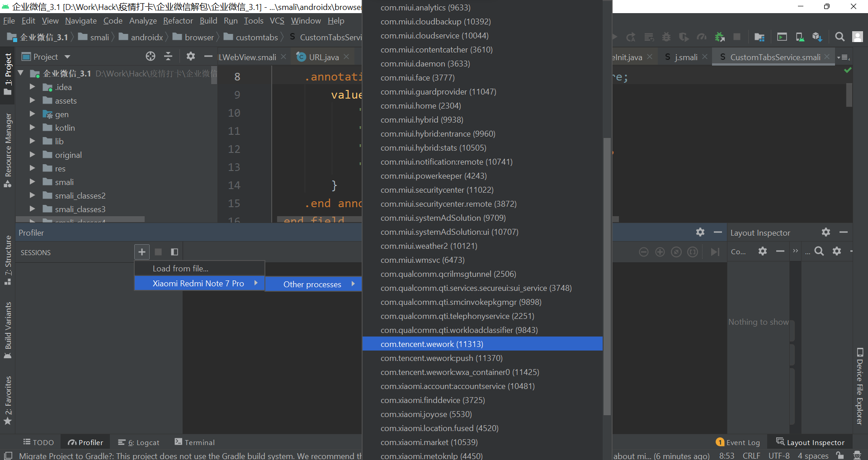Expand the smali folder node
The height and width of the screenshot is (460, 868).
pyautogui.click(x=32, y=182)
